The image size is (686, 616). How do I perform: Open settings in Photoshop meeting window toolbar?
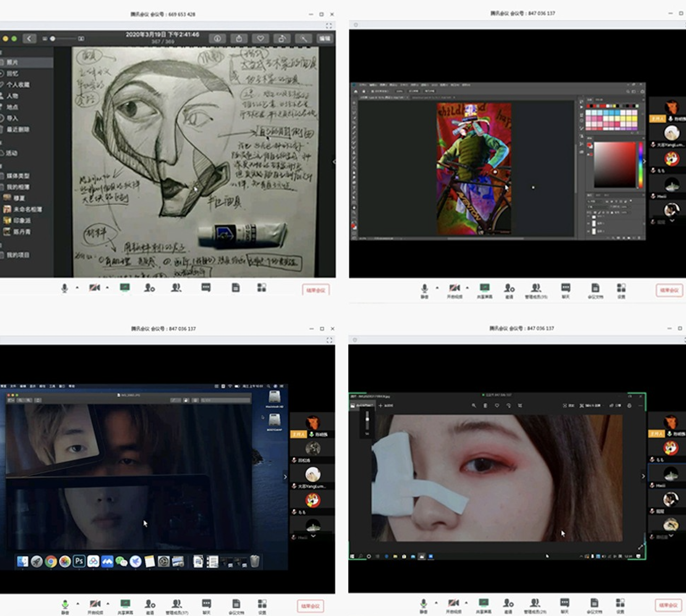pos(621,290)
